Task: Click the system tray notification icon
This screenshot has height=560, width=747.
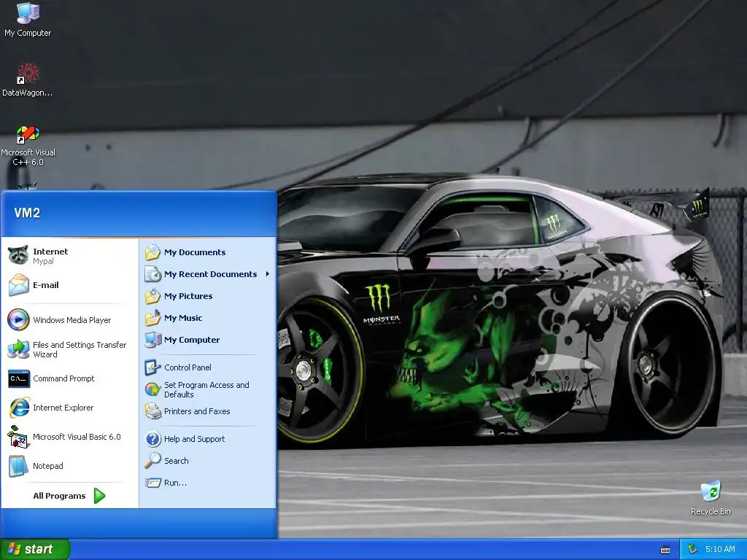Action: pyautogui.click(x=693, y=549)
